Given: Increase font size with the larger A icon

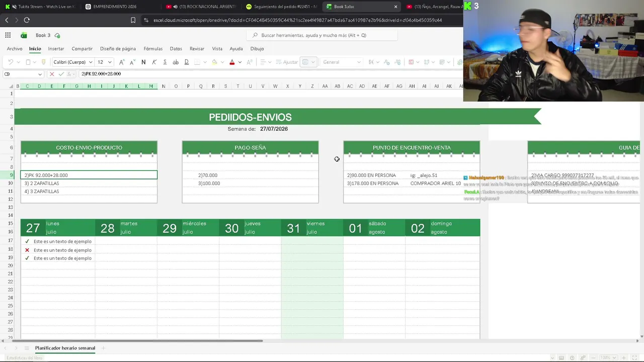Looking at the screenshot, I should pyautogui.click(x=122, y=62).
